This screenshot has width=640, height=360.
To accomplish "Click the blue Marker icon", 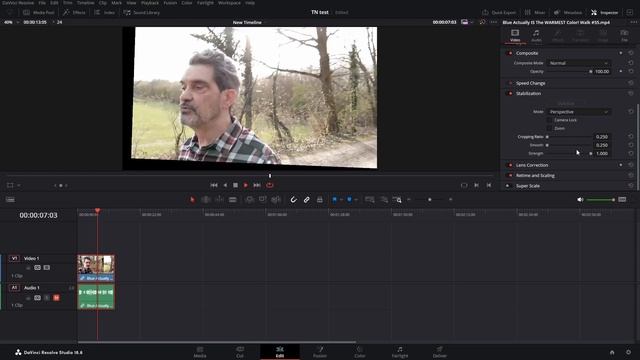I will [x=349, y=200].
